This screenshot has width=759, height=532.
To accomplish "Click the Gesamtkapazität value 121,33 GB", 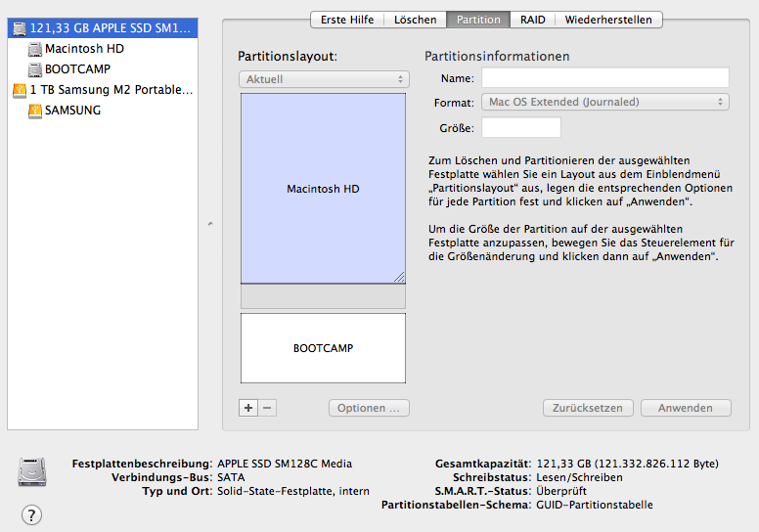I will [x=627, y=464].
